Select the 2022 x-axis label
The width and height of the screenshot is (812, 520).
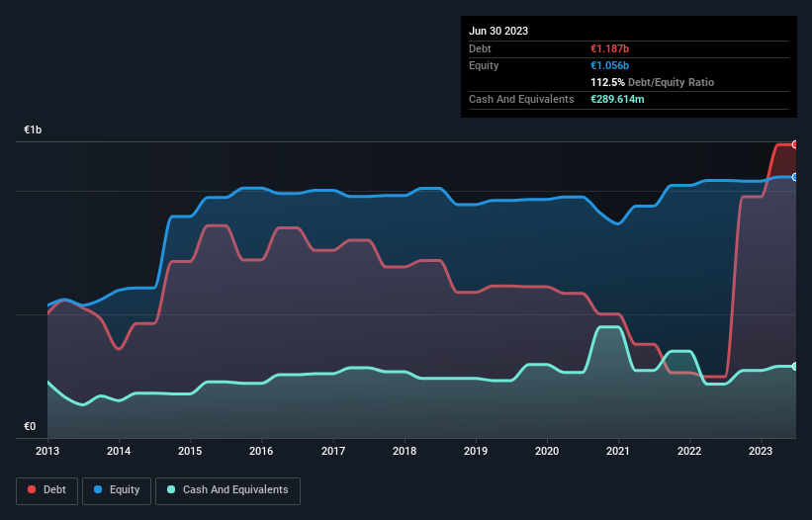click(689, 451)
